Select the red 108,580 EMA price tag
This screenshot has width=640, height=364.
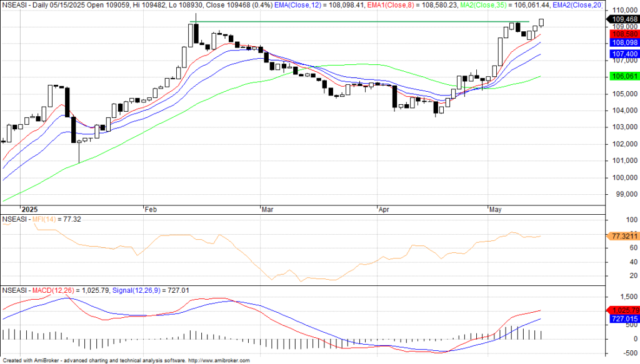621,34
